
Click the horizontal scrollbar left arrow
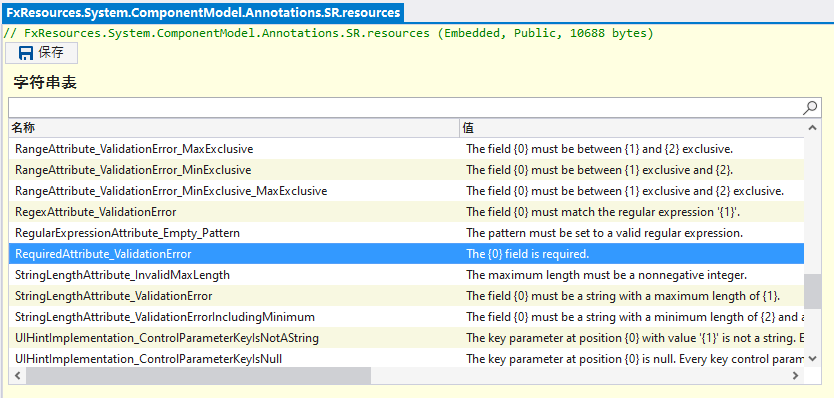point(16,376)
